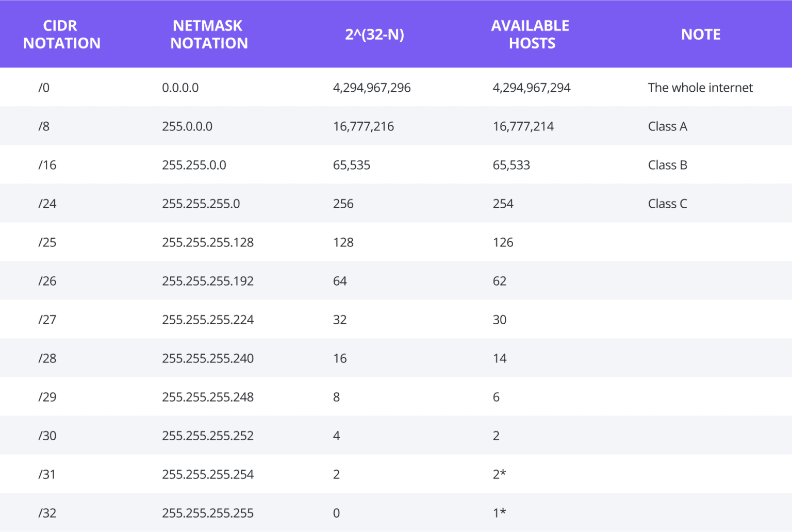The height and width of the screenshot is (532, 792).
Task: Click the NOTE column header
Action: [701, 34]
